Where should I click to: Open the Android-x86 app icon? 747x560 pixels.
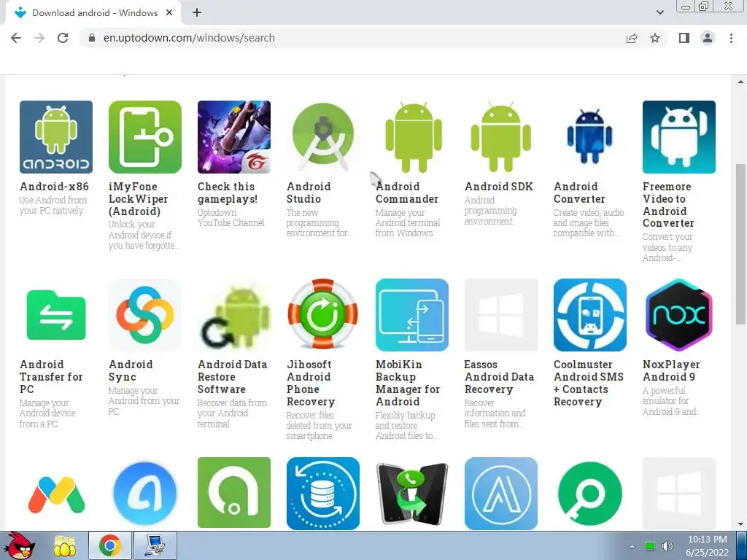55,136
